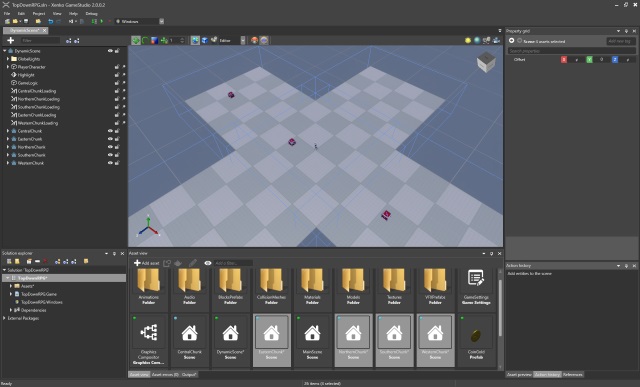The image size is (640, 387).
Task: Select the Highlight entity in the tree
Action: tap(26, 75)
